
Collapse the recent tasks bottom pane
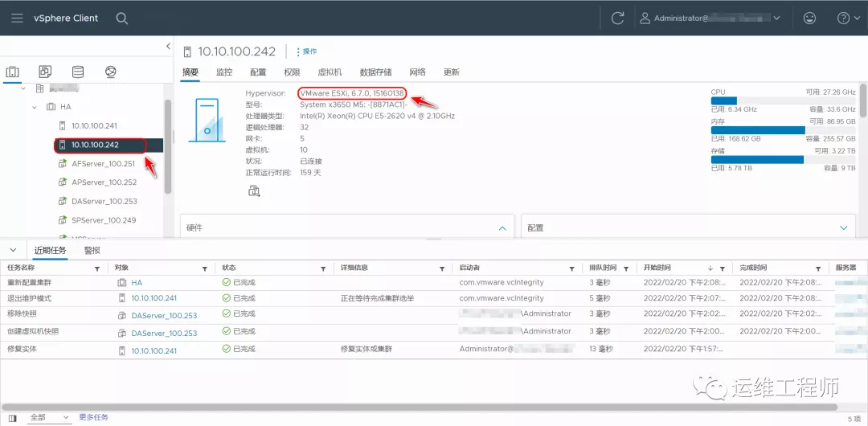pos(13,251)
